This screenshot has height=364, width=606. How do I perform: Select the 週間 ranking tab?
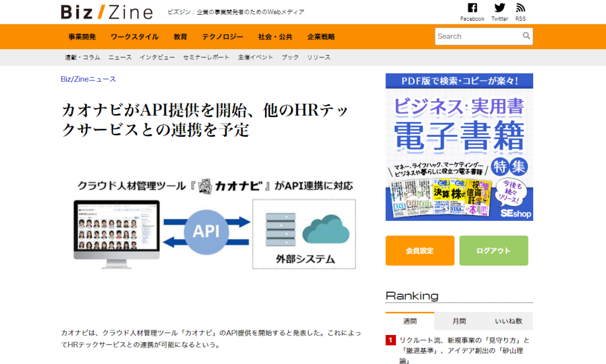point(410,321)
